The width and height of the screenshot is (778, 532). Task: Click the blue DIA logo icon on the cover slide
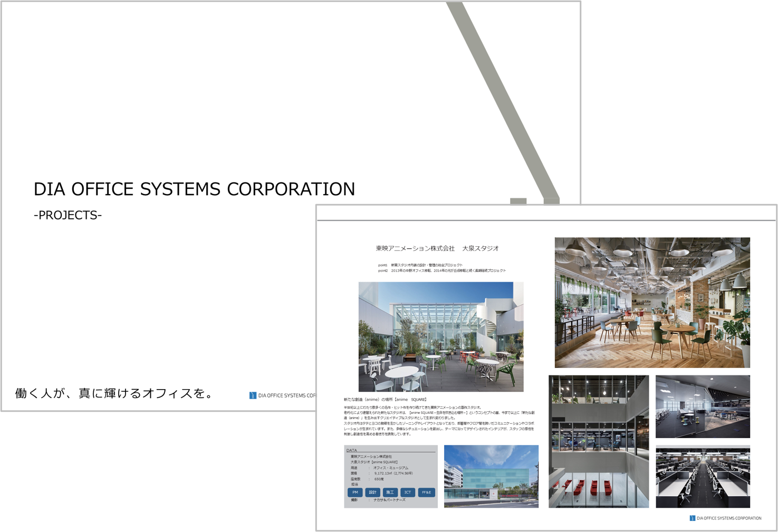[x=253, y=395]
